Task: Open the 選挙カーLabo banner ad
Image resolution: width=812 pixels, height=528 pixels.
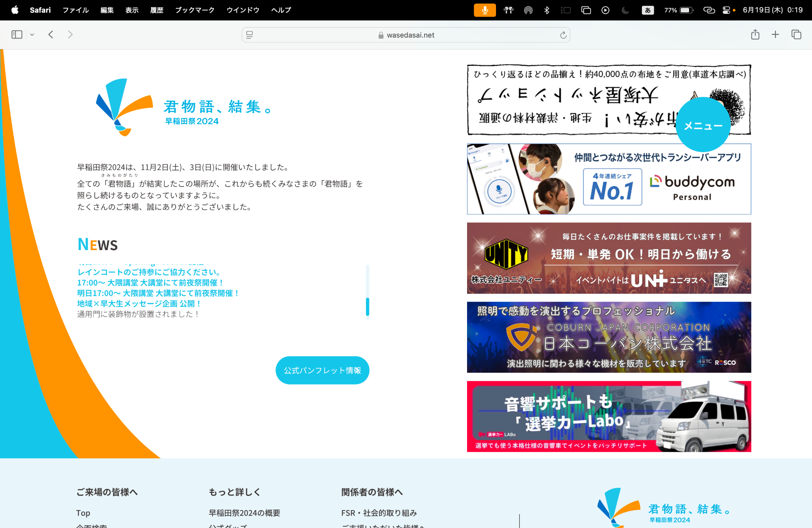Action: coord(609,417)
